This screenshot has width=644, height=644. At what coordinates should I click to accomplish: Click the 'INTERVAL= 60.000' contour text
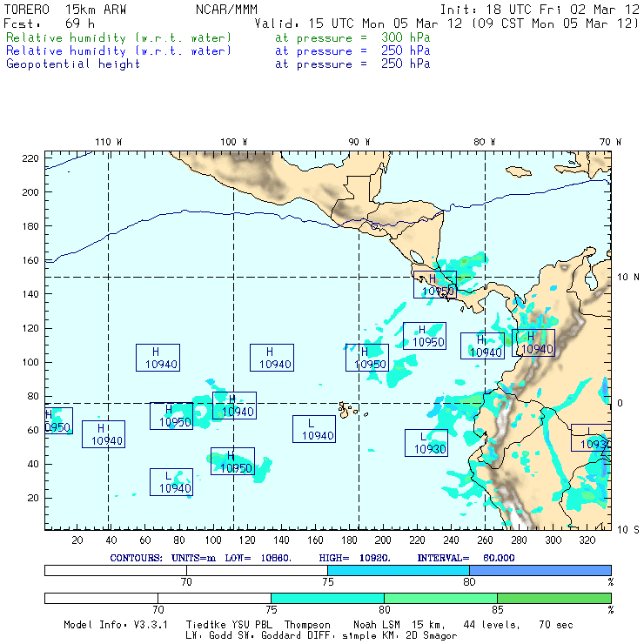(x=466, y=558)
